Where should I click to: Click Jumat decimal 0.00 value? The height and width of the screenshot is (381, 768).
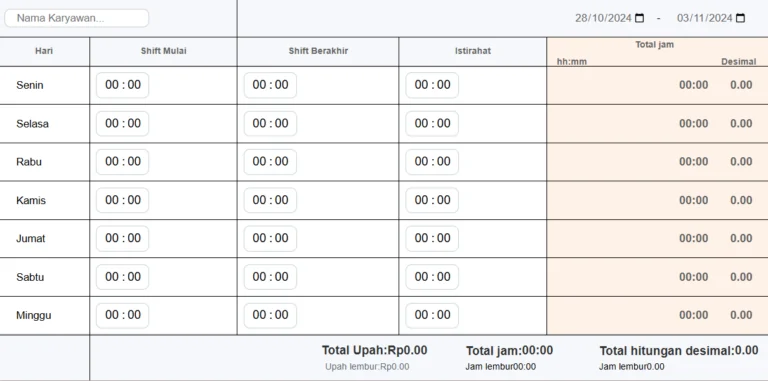[x=741, y=238]
